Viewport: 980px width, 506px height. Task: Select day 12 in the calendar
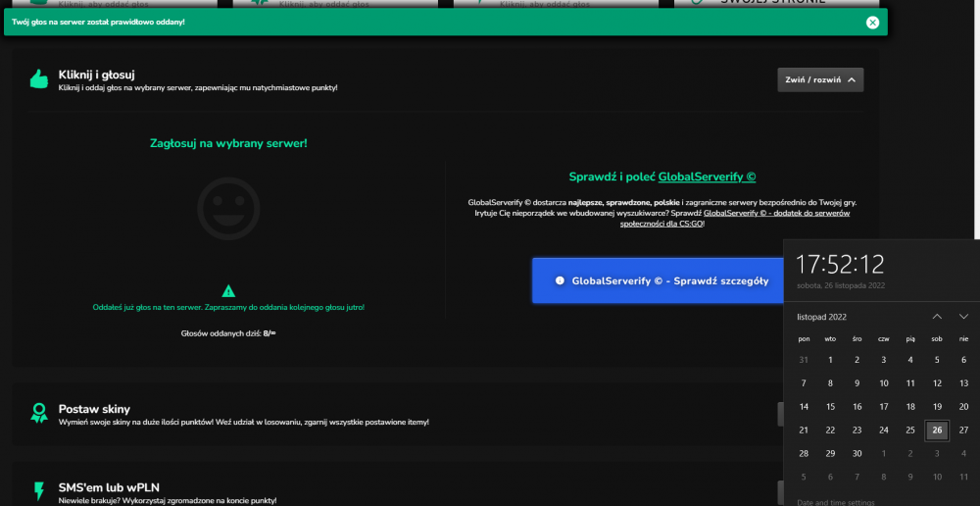pos(937,383)
